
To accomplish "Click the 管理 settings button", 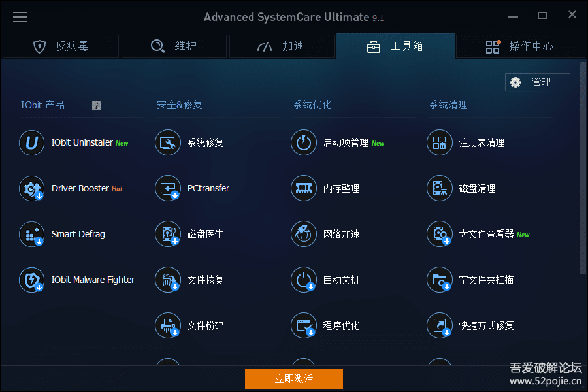I will (x=538, y=82).
